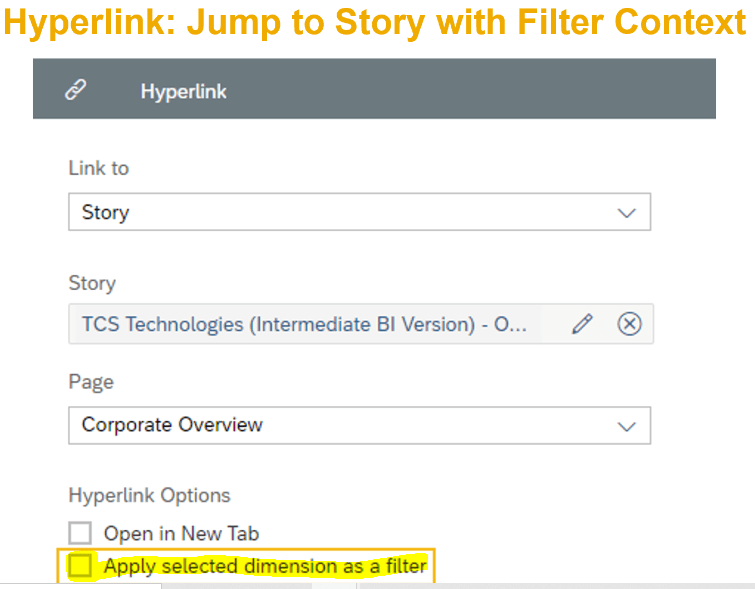The image size is (755, 589).
Task: Click the "Open in New Tab" label text
Action: (x=181, y=534)
